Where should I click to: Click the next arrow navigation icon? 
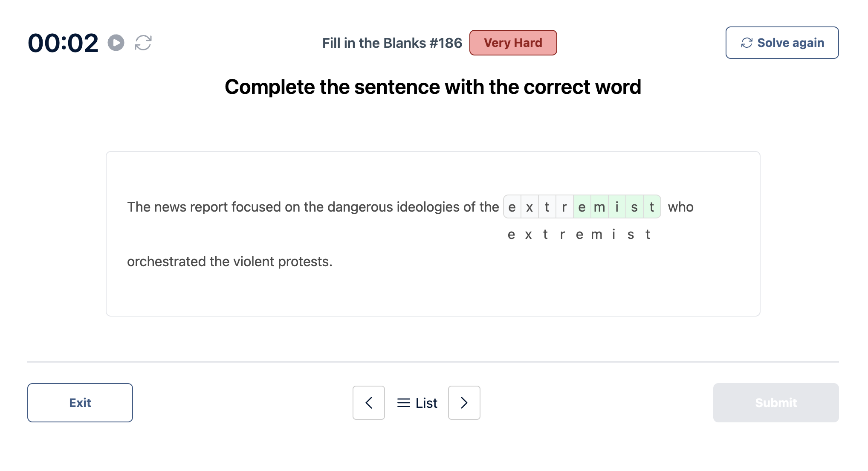(463, 402)
